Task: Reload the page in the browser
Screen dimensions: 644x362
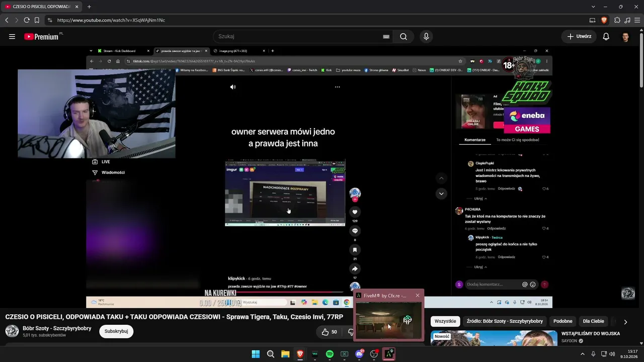Action: [27, 20]
